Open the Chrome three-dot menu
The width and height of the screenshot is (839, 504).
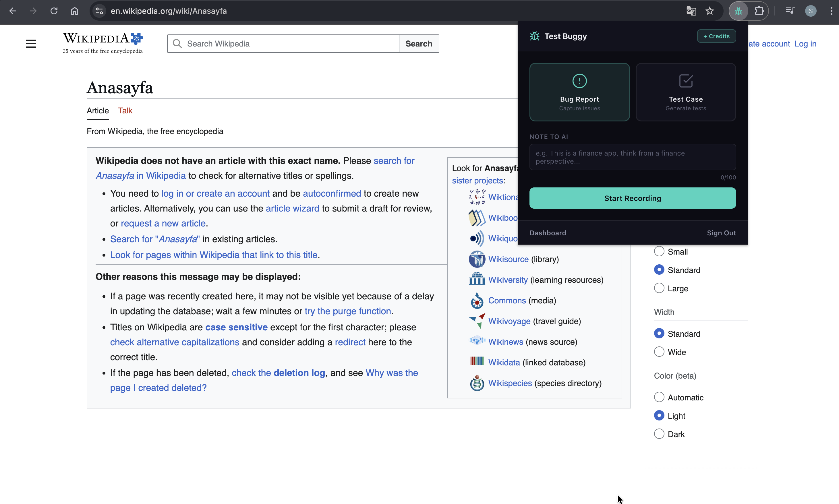pyautogui.click(x=831, y=11)
